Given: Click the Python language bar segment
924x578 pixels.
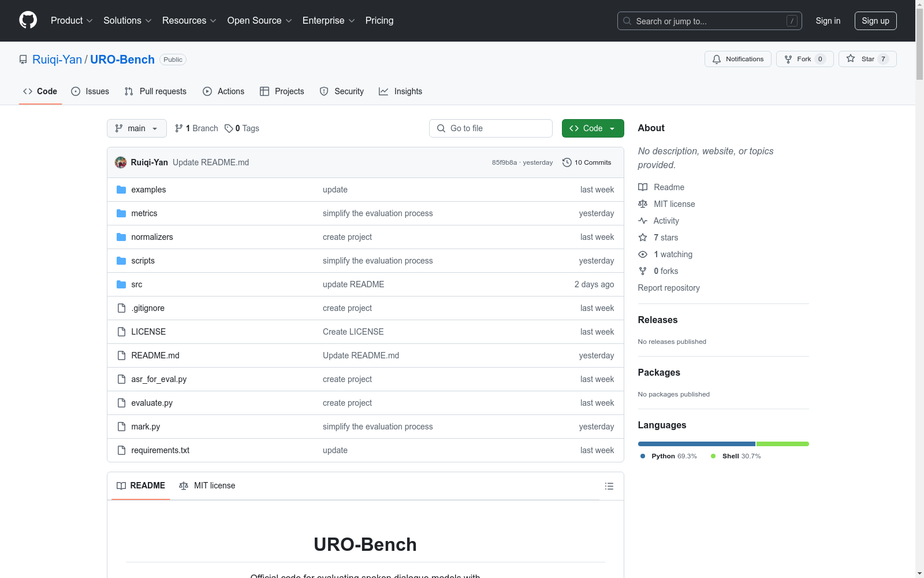Looking at the screenshot, I should tap(696, 444).
